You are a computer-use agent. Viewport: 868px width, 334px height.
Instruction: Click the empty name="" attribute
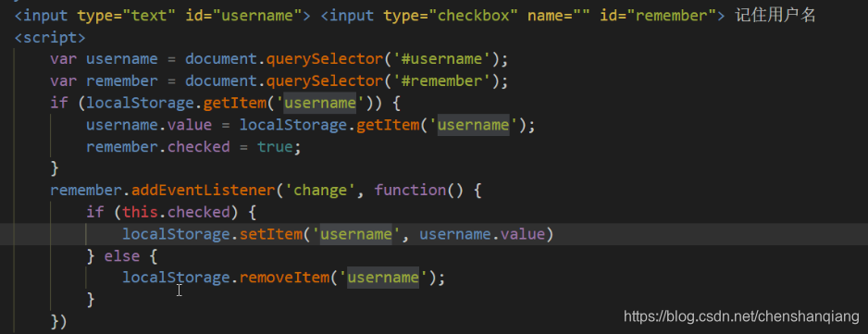click(559, 16)
